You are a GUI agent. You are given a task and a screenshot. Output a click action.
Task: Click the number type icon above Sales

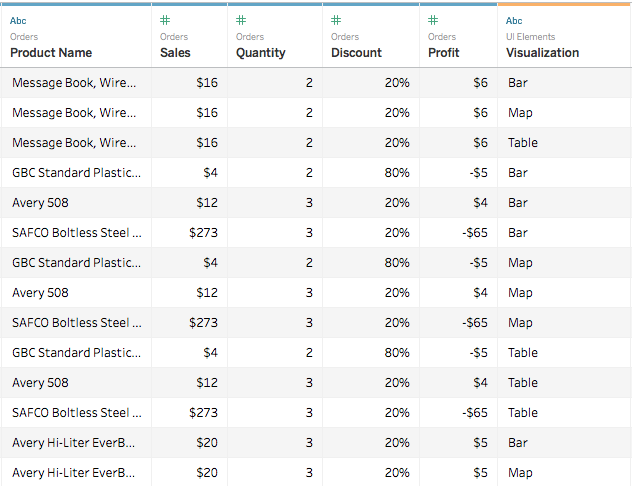pyautogui.click(x=165, y=20)
